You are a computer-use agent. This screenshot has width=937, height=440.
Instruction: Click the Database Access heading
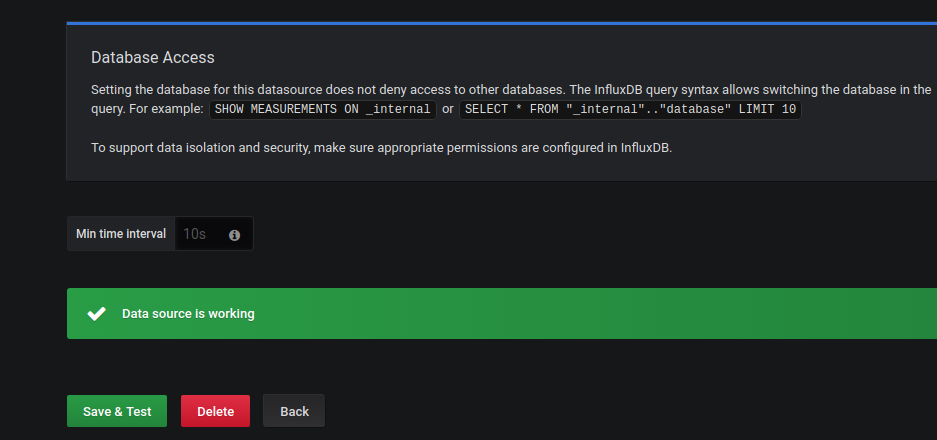152,58
